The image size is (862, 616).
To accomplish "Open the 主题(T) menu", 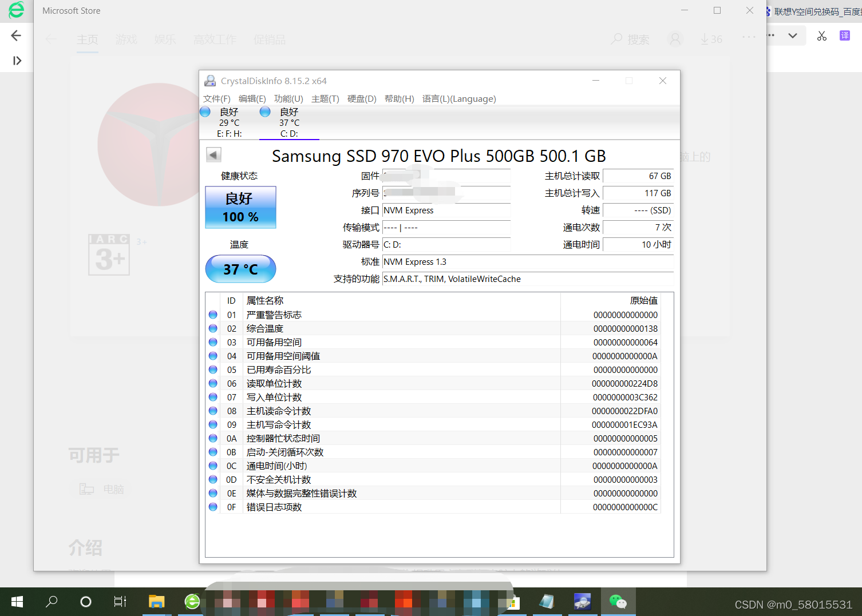I will click(x=325, y=99).
